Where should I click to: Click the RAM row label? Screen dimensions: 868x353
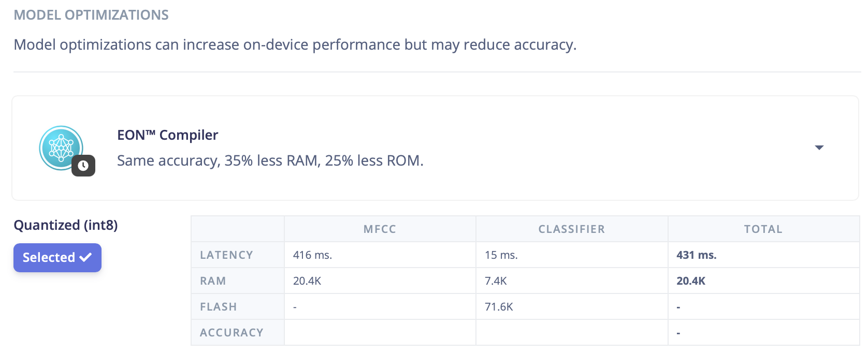pos(213,281)
